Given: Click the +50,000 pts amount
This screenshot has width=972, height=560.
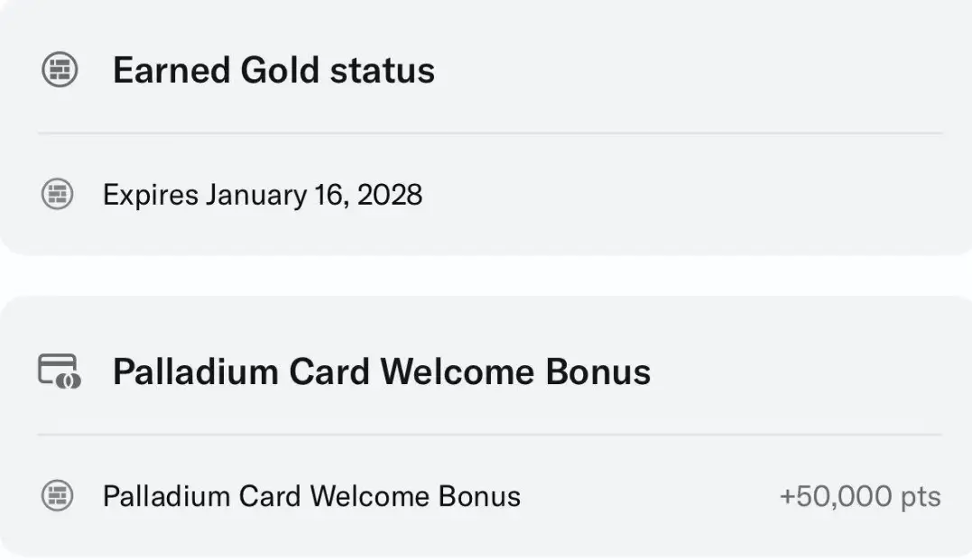Looking at the screenshot, I should pos(859,496).
